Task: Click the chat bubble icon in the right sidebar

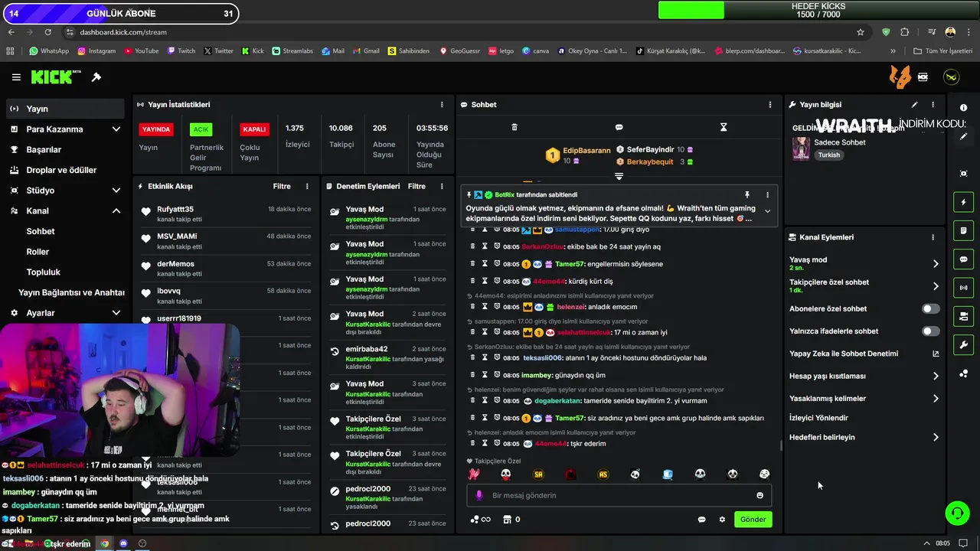Action: coord(963,259)
